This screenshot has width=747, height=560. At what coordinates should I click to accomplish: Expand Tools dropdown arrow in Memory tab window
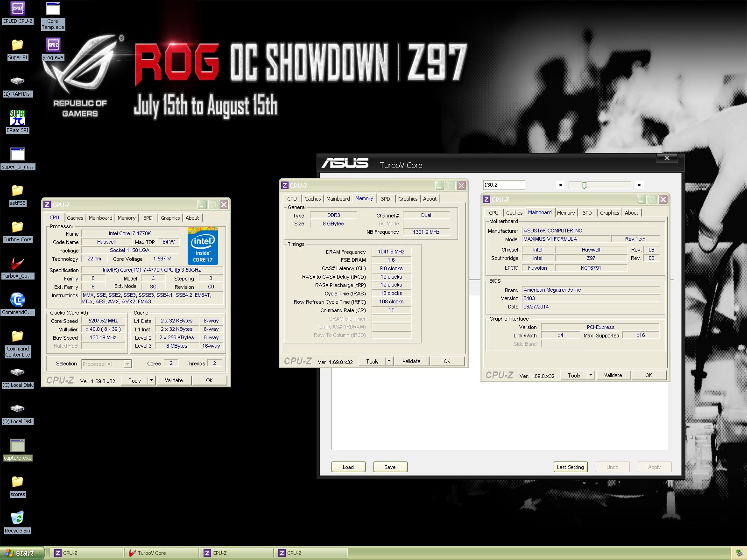[x=389, y=361]
